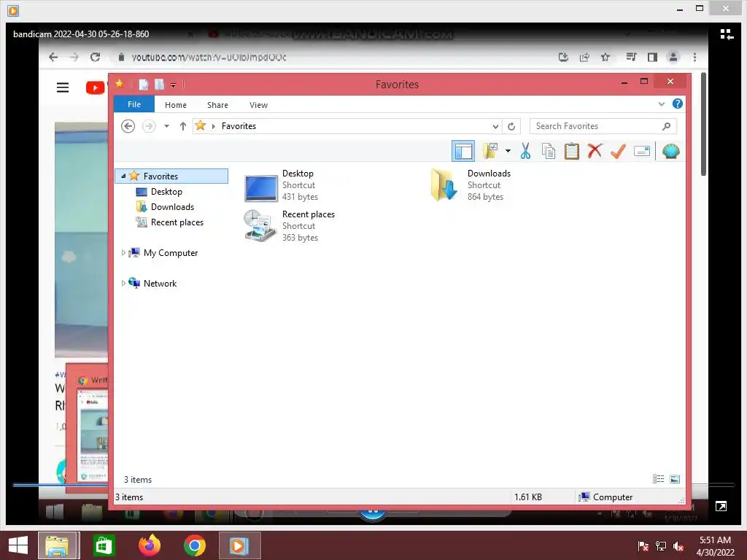747x560 pixels.
Task: Select Desktop in navigation pane
Action: tap(166, 192)
